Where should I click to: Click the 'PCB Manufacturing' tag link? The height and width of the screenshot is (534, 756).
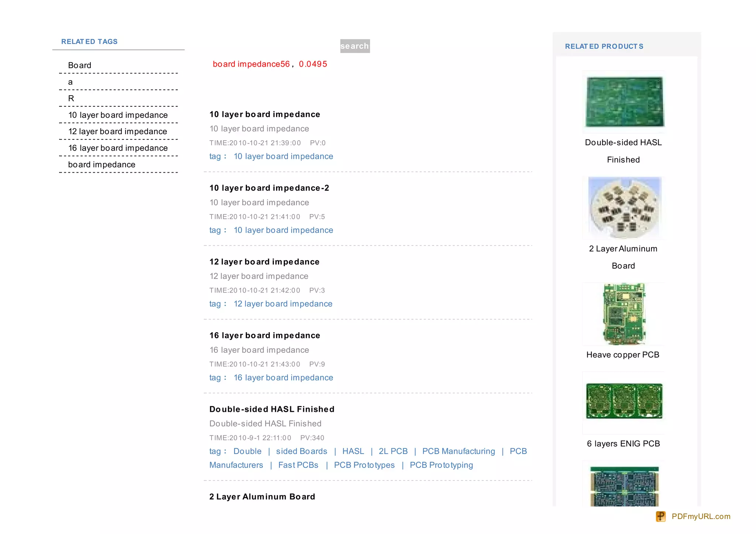(458, 451)
